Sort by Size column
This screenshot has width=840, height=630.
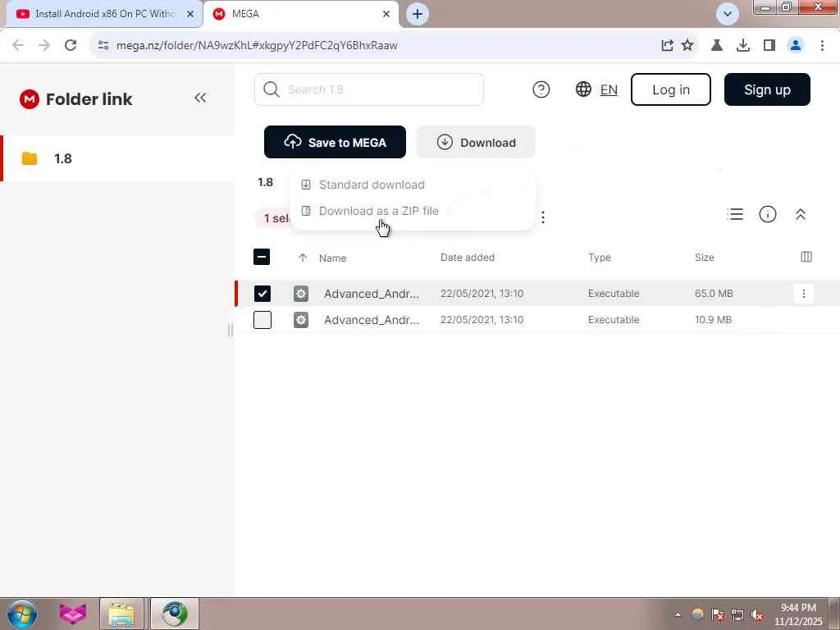click(x=705, y=258)
